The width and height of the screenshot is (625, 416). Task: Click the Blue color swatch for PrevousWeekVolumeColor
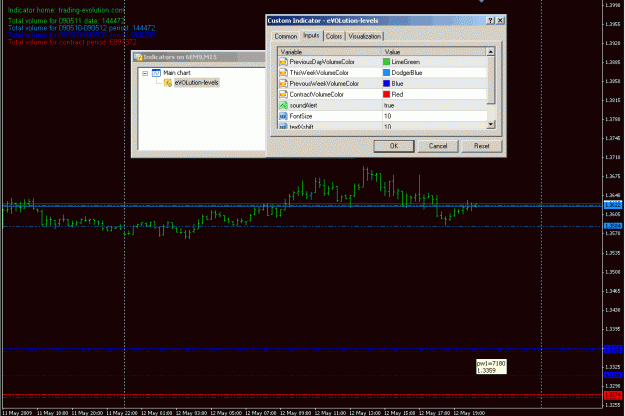coord(386,83)
